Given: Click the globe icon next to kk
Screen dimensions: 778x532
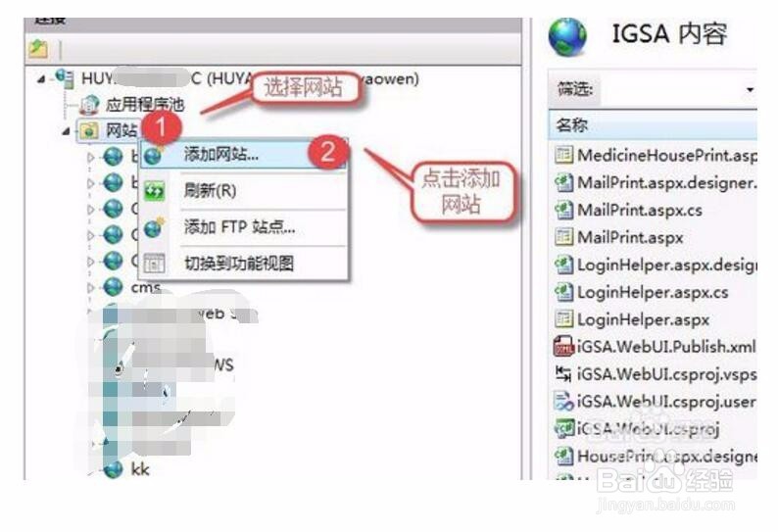Looking at the screenshot, I should pyautogui.click(x=113, y=469).
